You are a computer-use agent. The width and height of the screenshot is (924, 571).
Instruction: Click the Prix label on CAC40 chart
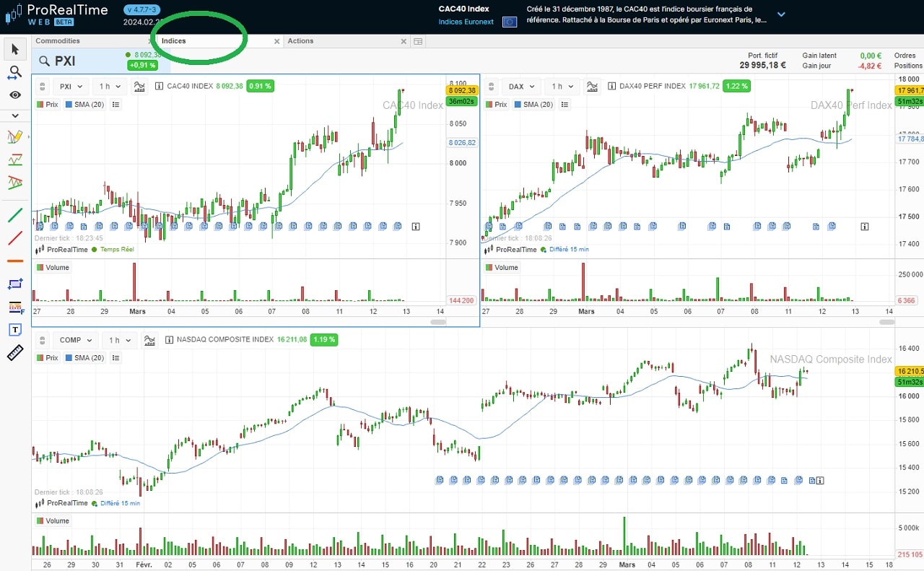[48, 105]
